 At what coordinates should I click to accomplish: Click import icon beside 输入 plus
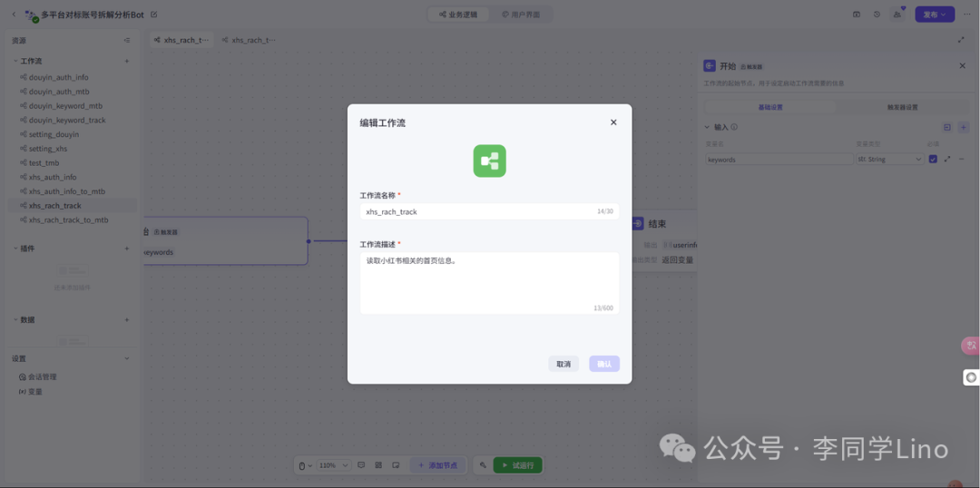click(x=946, y=128)
